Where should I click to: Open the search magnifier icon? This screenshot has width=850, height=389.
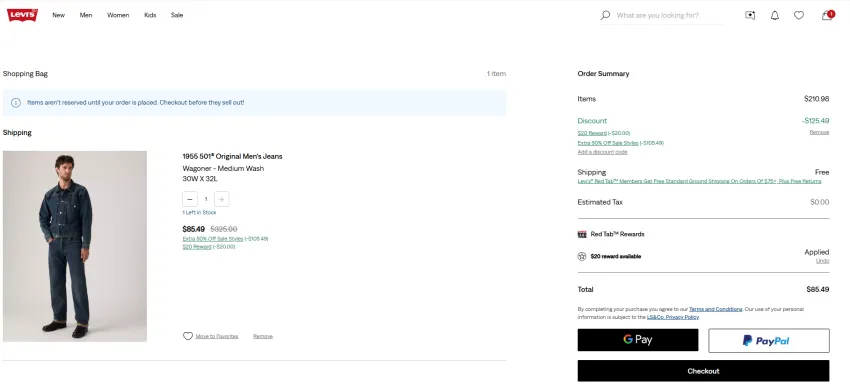click(x=605, y=15)
